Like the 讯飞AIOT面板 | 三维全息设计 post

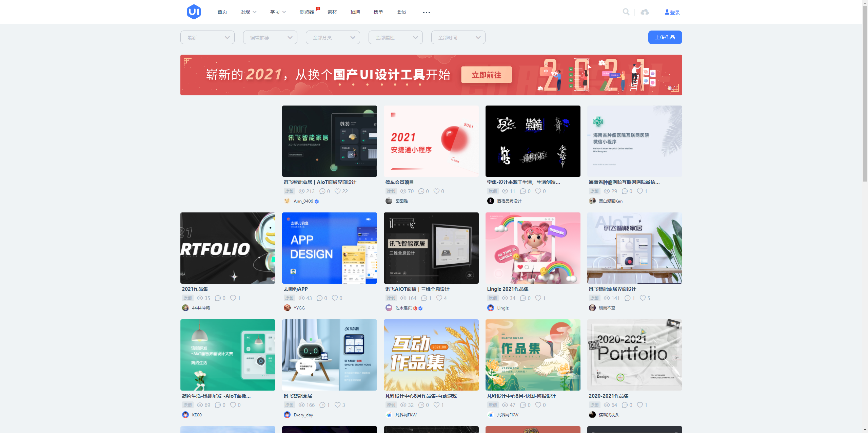point(439,298)
